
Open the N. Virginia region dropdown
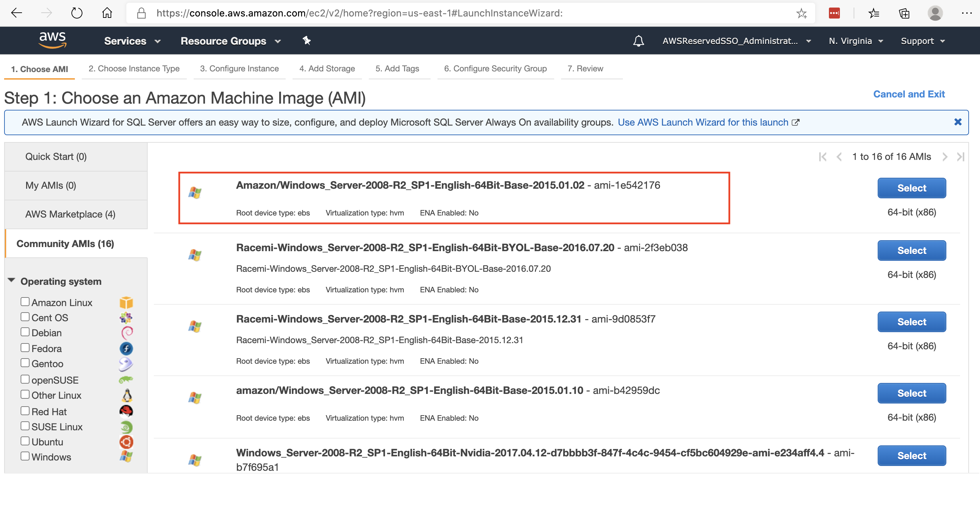(x=856, y=41)
